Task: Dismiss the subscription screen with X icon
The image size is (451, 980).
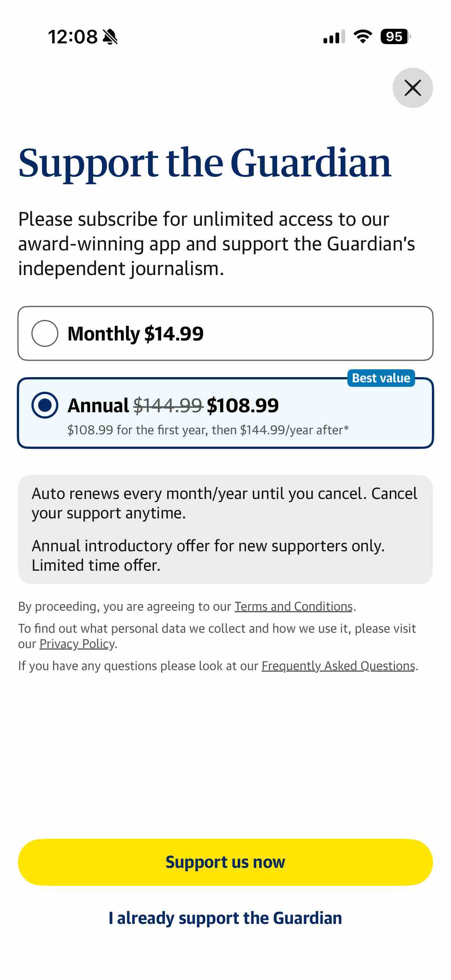Action: pyautogui.click(x=412, y=88)
